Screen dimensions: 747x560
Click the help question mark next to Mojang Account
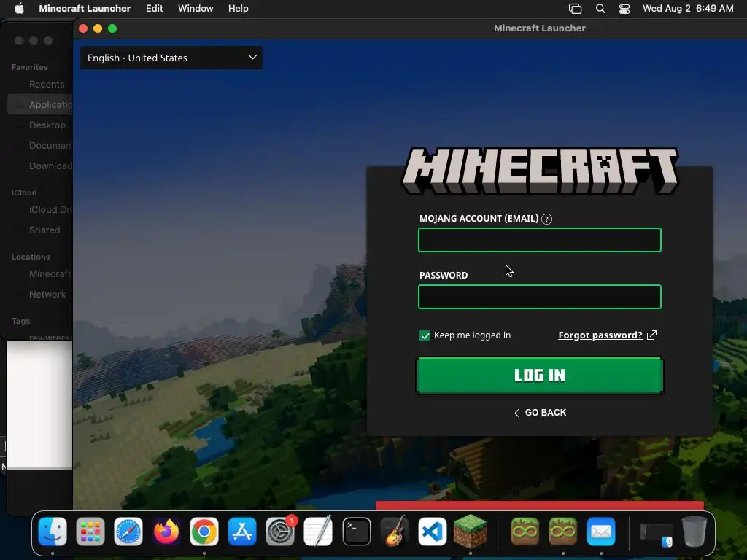coord(547,219)
